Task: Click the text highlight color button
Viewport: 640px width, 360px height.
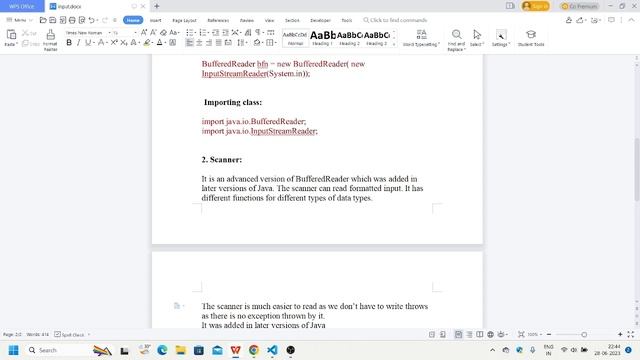Action: [x=147, y=42]
